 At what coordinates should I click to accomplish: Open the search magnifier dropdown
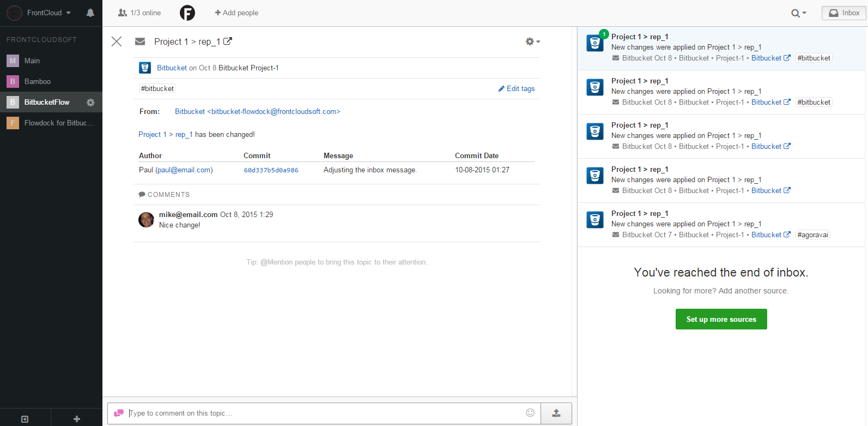[x=798, y=13]
